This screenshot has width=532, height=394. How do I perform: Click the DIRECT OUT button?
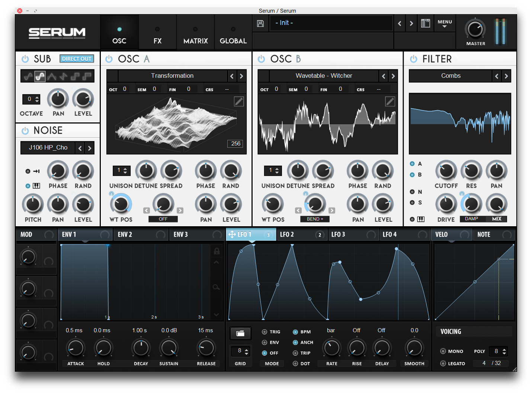(x=77, y=59)
